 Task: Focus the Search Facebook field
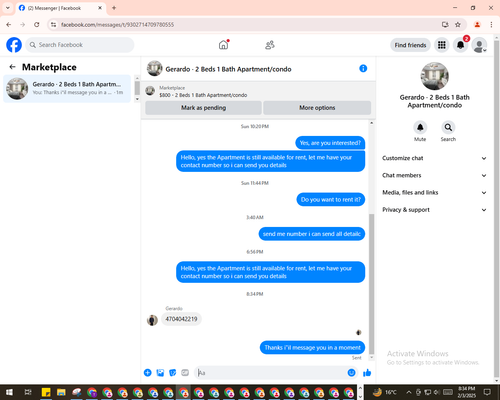coord(80,45)
